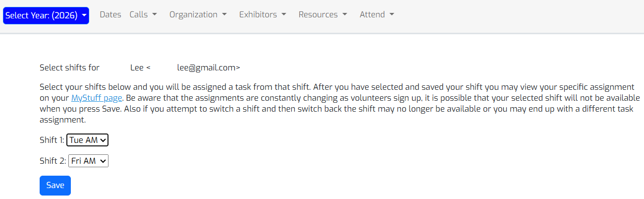This screenshot has height=199, width=644.
Task: Click the chevron in the Tue AM select
Action: point(103,140)
